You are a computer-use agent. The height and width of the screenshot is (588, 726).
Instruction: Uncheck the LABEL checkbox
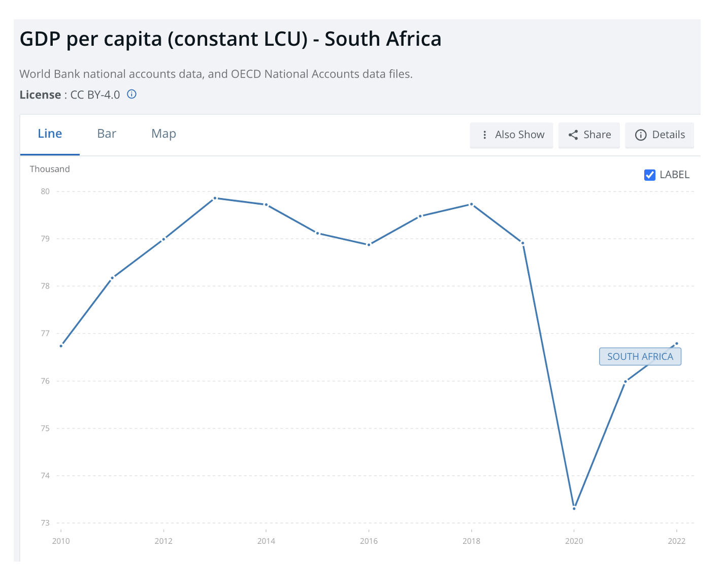click(x=649, y=175)
